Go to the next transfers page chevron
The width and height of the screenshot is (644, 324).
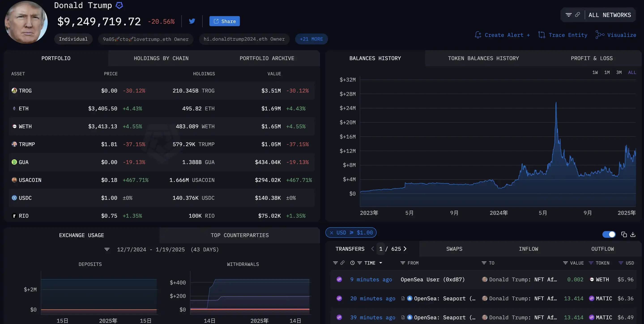click(x=405, y=249)
